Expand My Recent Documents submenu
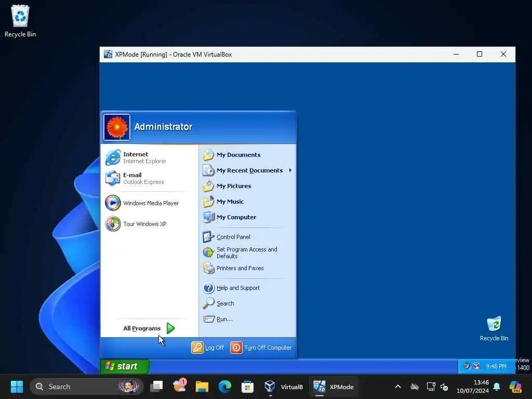This screenshot has height=399, width=532. click(247, 170)
